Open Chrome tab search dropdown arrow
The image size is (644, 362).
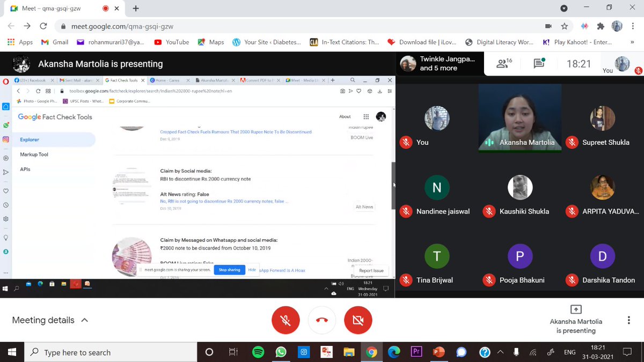coord(563,8)
